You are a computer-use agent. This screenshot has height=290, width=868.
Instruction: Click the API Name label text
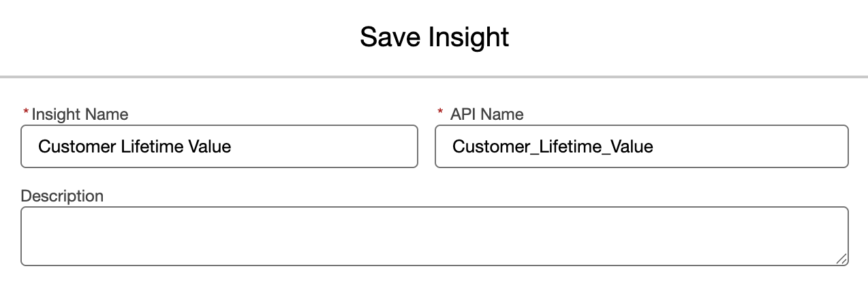click(x=486, y=114)
